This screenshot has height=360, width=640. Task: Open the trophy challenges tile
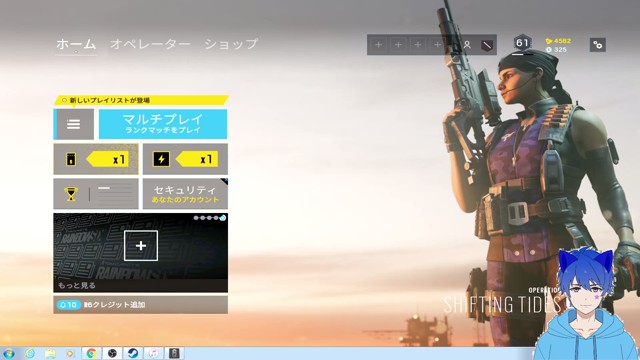coord(96,194)
